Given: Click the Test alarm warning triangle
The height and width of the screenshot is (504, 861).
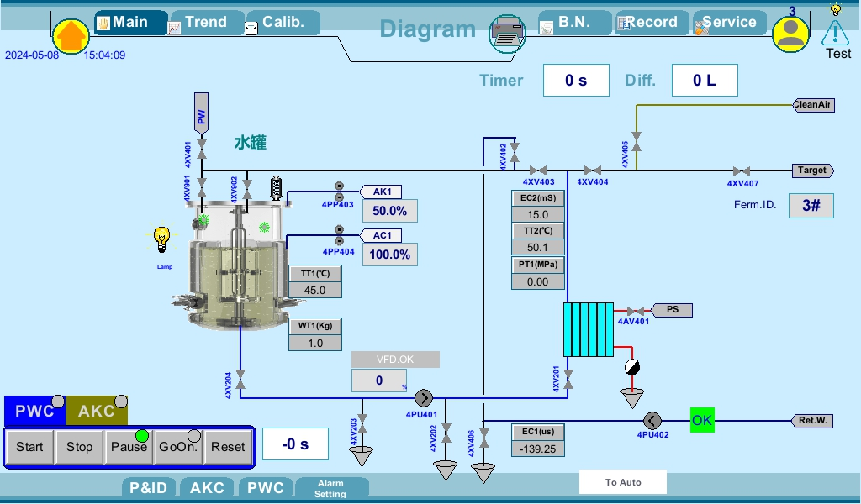Looking at the screenshot, I should pyautogui.click(x=835, y=33).
